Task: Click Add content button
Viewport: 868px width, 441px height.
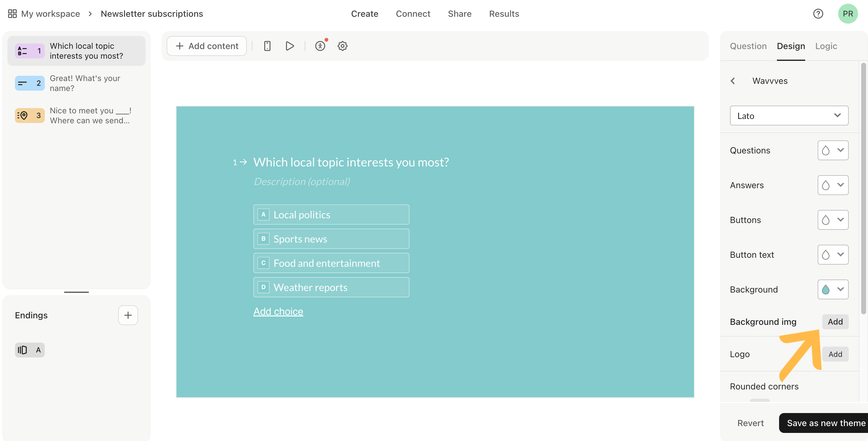Action: 206,46
